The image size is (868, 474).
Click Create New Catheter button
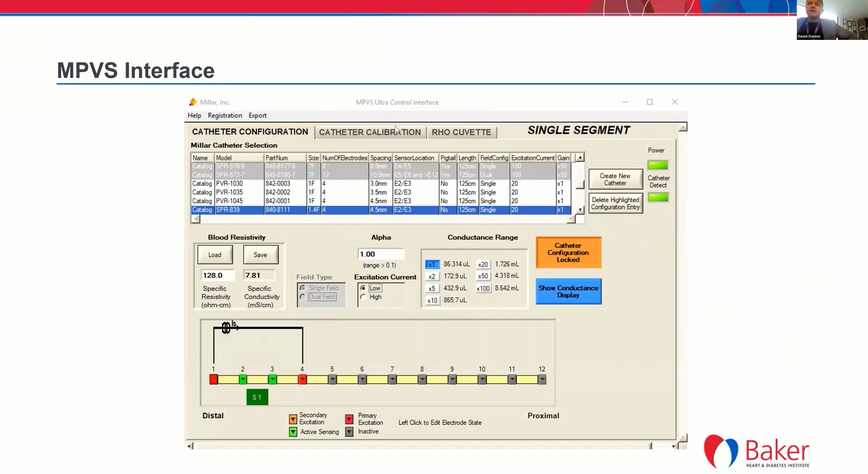tap(615, 179)
